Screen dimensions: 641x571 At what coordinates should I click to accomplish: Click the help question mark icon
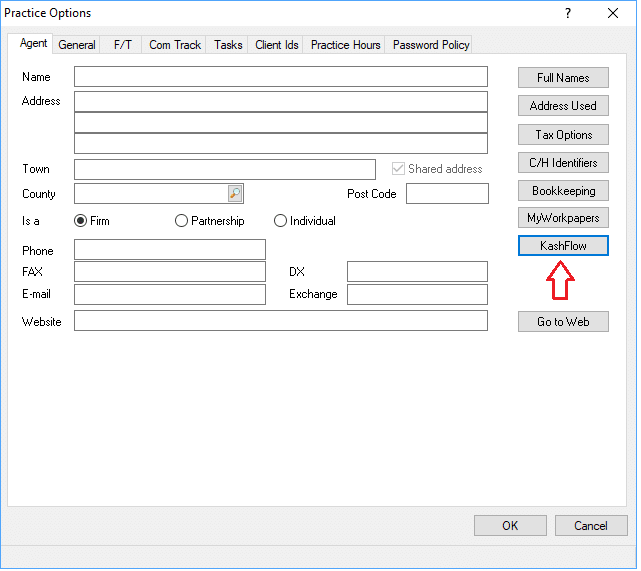(567, 13)
